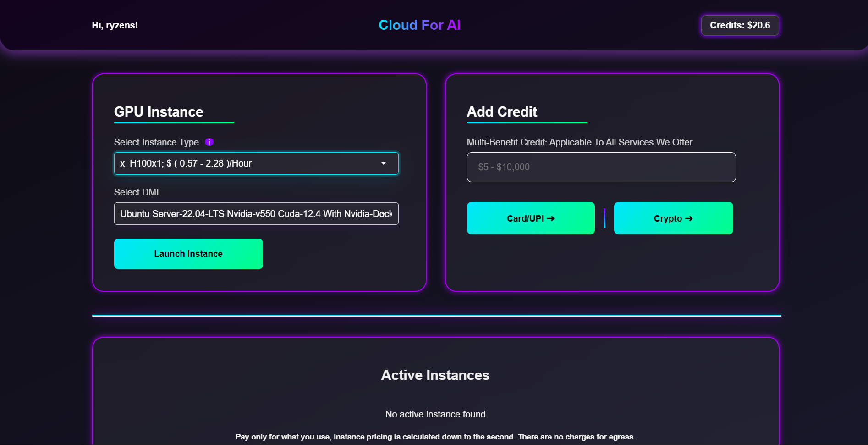868x445 pixels.
Task: Open the instance type dropdown
Action: tap(256, 163)
